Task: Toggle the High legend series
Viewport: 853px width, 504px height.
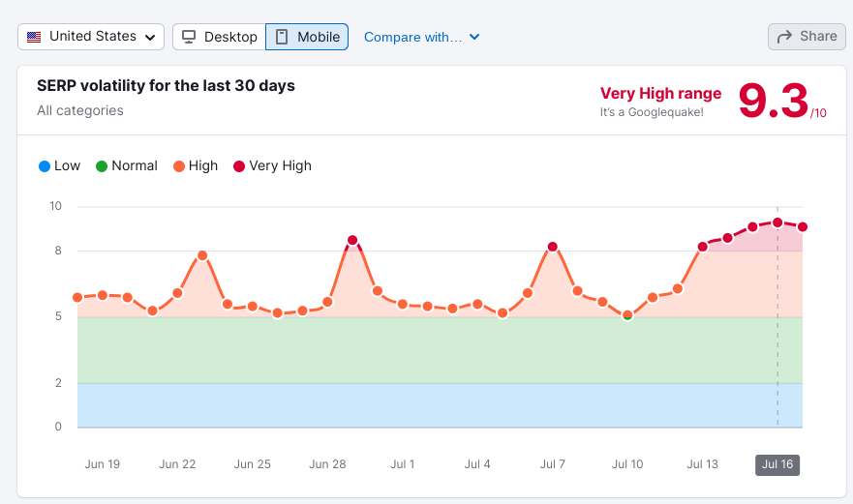Action: tap(196, 165)
